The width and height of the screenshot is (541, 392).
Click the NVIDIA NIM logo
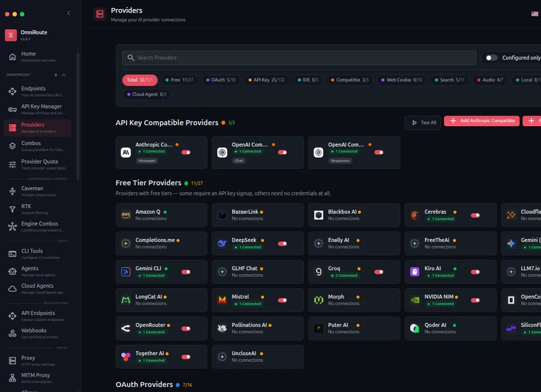(415, 300)
